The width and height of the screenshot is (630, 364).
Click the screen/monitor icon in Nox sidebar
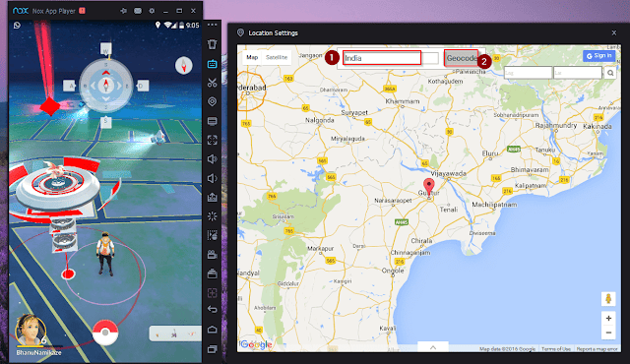pos(213,121)
